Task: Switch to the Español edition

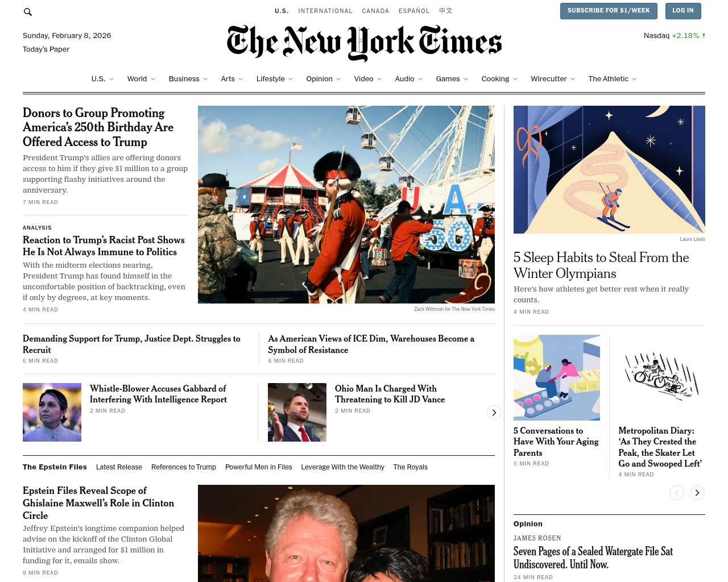Action: 414,11
